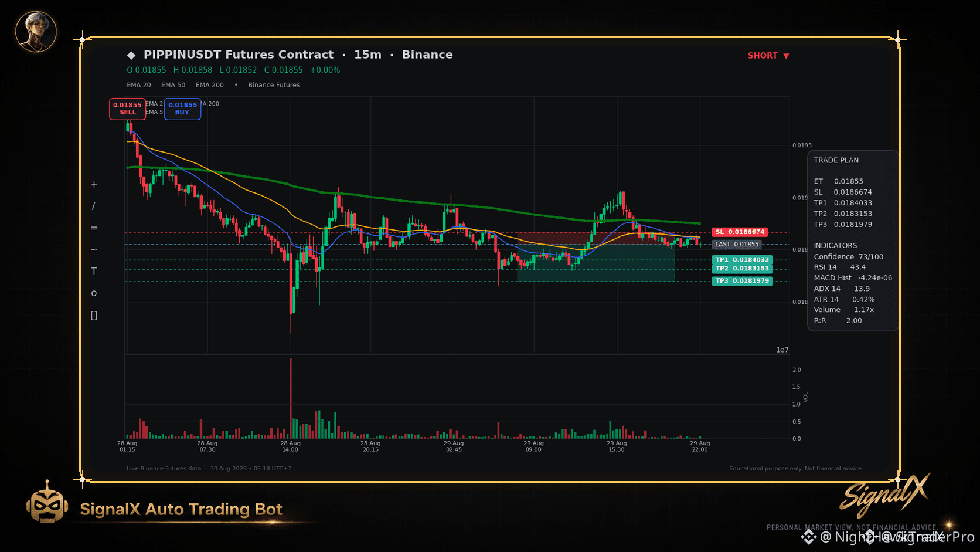Click the profile avatar in the top-left corner
Viewport: 980px width, 552px height.
[x=36, y=31]
